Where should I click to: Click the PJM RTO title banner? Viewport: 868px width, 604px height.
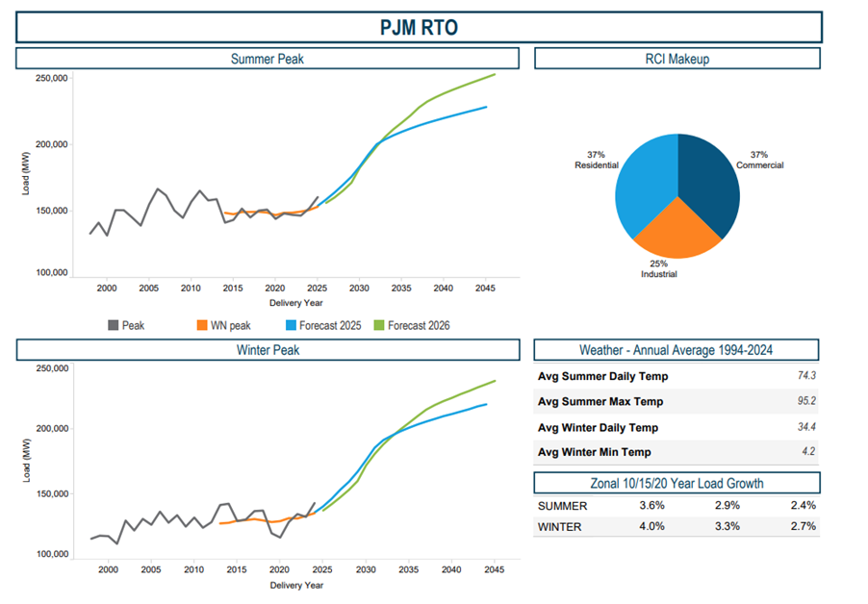point(419,27)
